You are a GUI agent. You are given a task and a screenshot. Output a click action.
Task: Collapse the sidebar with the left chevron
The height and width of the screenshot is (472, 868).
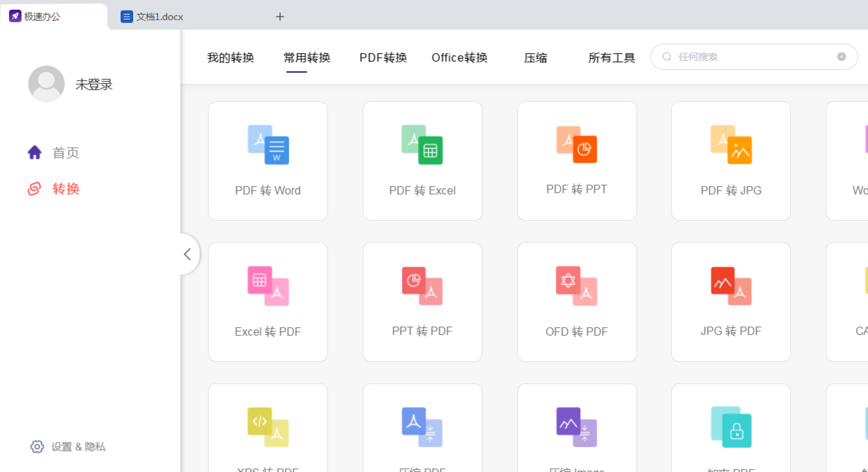[188, 254]
